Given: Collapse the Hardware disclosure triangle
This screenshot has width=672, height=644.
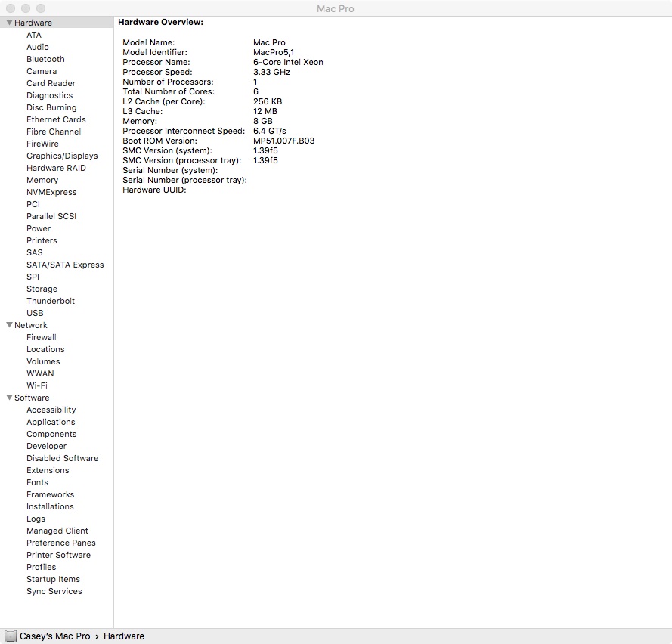Looking at the screenshot, I should point(9,22).
